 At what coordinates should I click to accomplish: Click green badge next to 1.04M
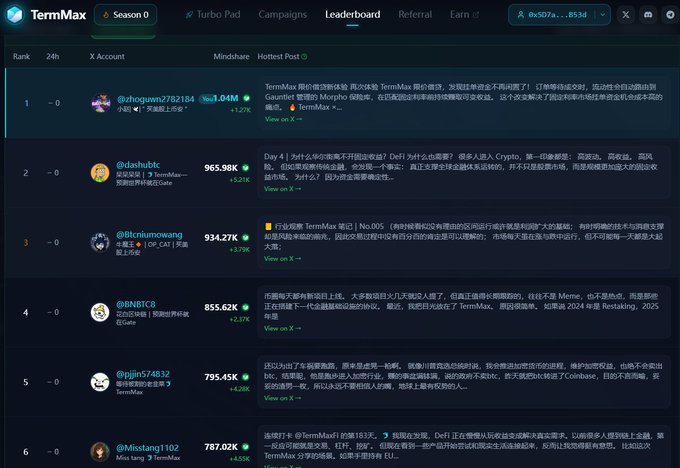click(x=246, y=98)
